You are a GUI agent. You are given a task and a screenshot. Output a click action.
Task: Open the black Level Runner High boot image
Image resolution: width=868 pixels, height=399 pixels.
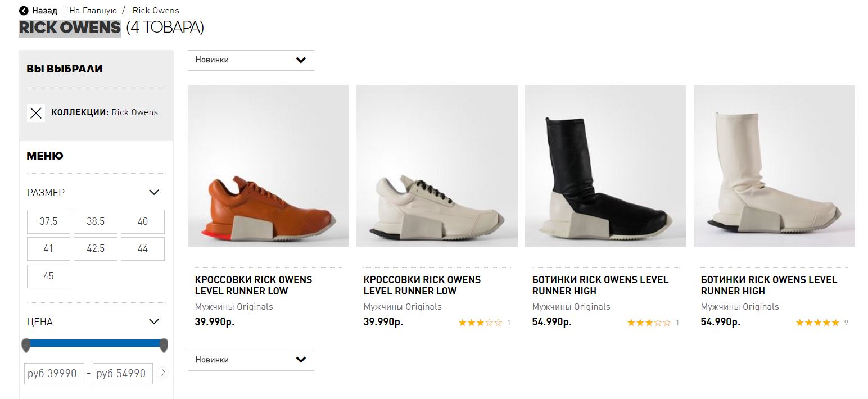point(605,166)
